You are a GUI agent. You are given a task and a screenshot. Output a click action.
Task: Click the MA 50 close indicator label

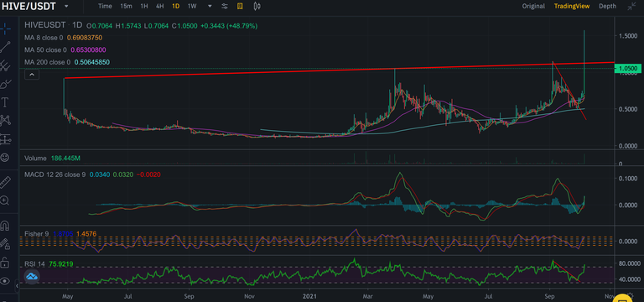pos(45,50)
